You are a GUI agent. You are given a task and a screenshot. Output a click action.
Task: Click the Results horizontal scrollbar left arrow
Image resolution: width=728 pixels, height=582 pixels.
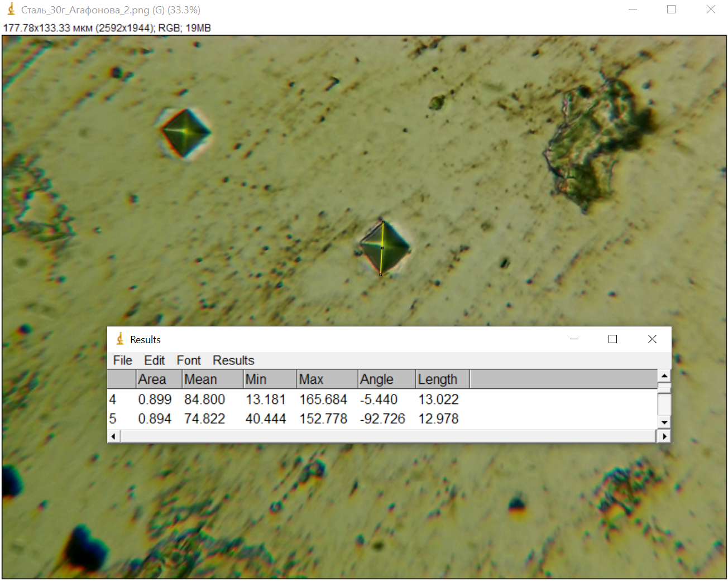click(114, 436)
